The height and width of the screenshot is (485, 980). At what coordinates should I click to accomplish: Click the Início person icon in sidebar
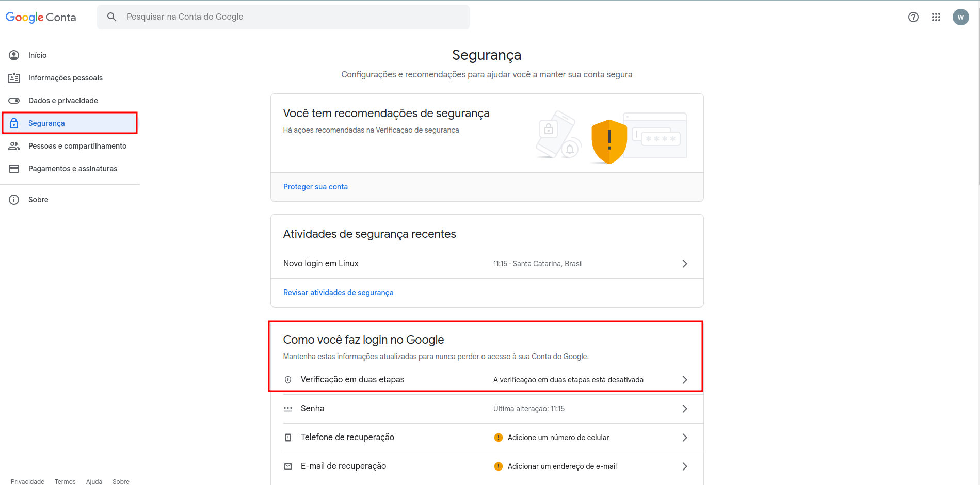coord(14,55)
